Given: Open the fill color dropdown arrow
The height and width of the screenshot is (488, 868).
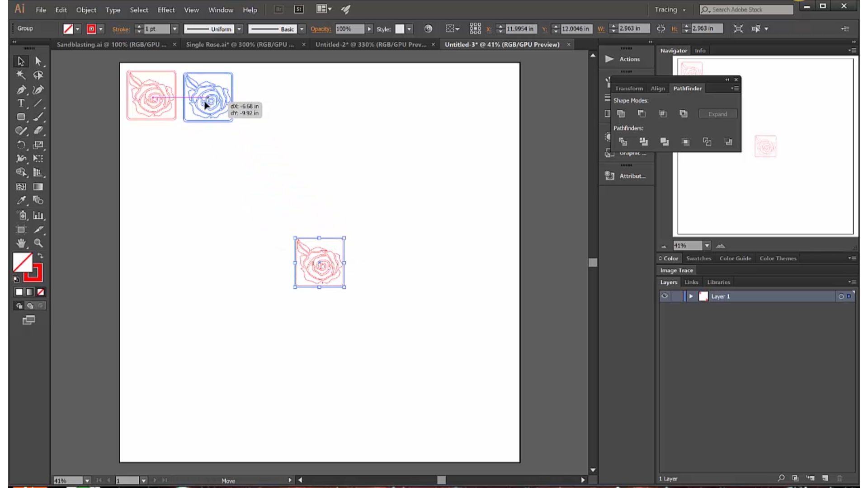Looking at the screenshot, I should pyautogui.click(x=78, y=29).
